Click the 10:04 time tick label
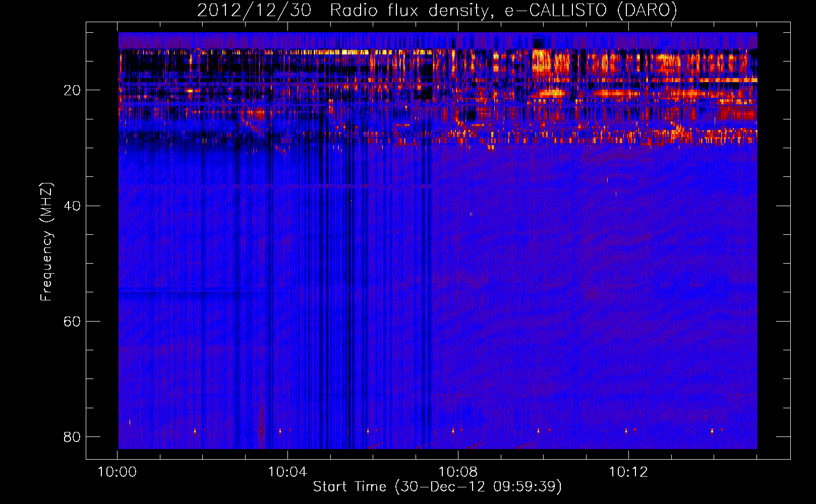The width and height of the screenshot is (816, 504). click(x=287, y=472)
